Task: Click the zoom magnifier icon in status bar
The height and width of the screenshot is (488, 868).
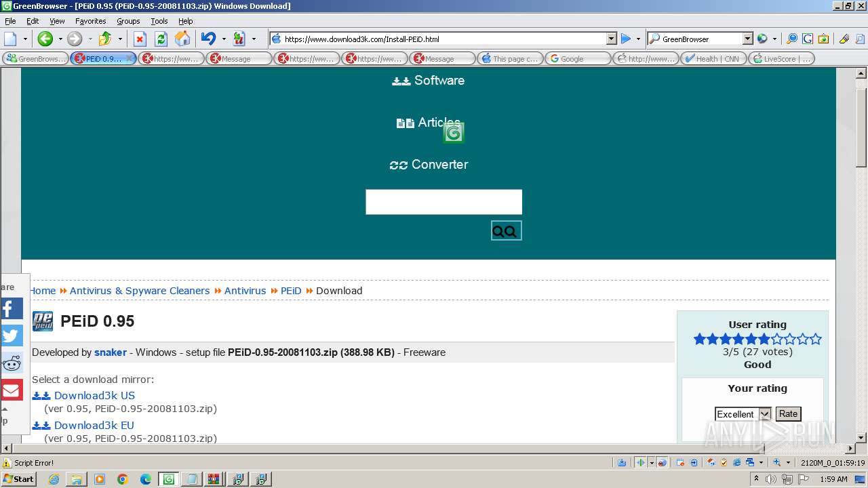Action: point(777,462)
